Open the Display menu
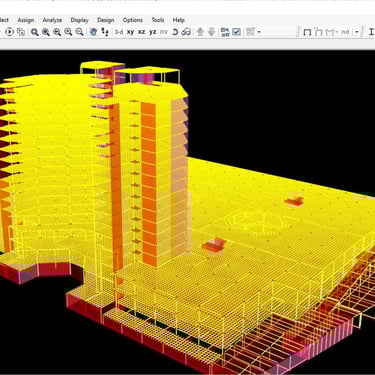Image resolution: width=375 pixels, height=375 pixels. (80, 20)
